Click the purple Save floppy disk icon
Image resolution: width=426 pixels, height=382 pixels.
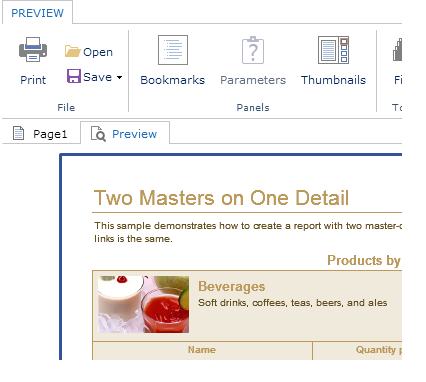[74, 76]
